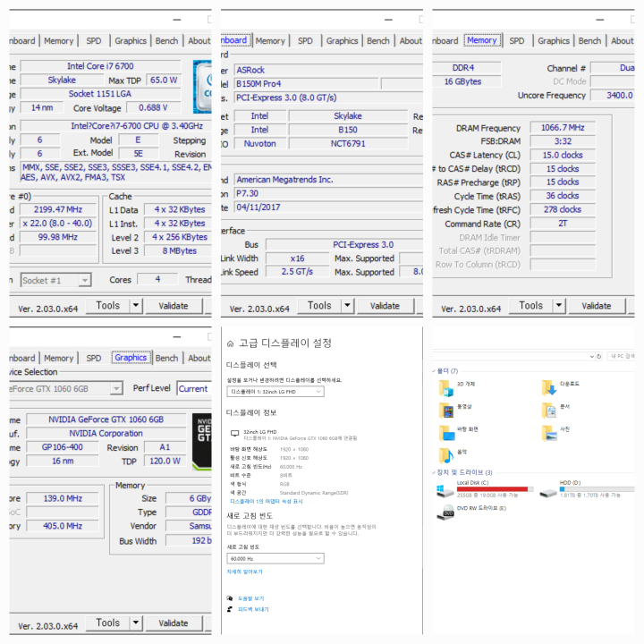Click Validate in ASRock Mainboard window
The width and height of the screenshot is (644, 644).
[x=385, y=306]
